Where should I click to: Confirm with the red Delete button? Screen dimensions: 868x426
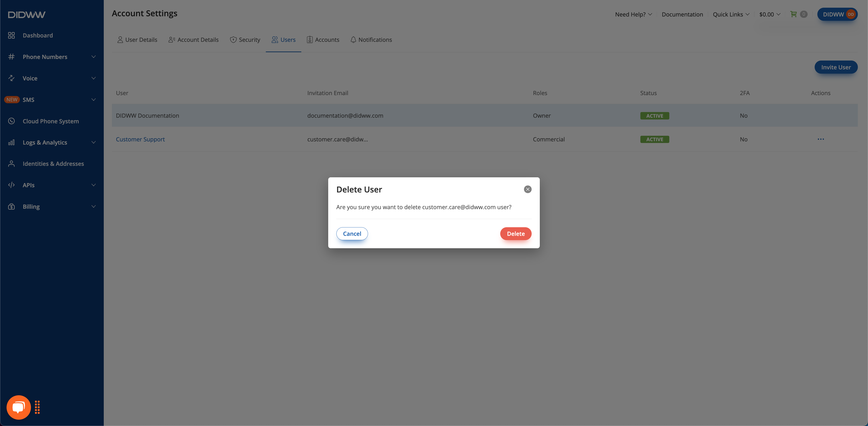(516, 233)
